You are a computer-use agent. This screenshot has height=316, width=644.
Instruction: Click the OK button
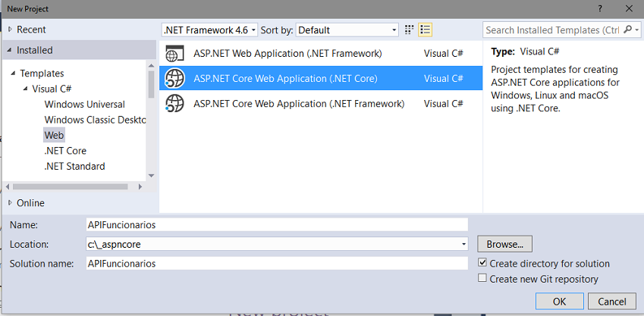[x=559, y=302]
